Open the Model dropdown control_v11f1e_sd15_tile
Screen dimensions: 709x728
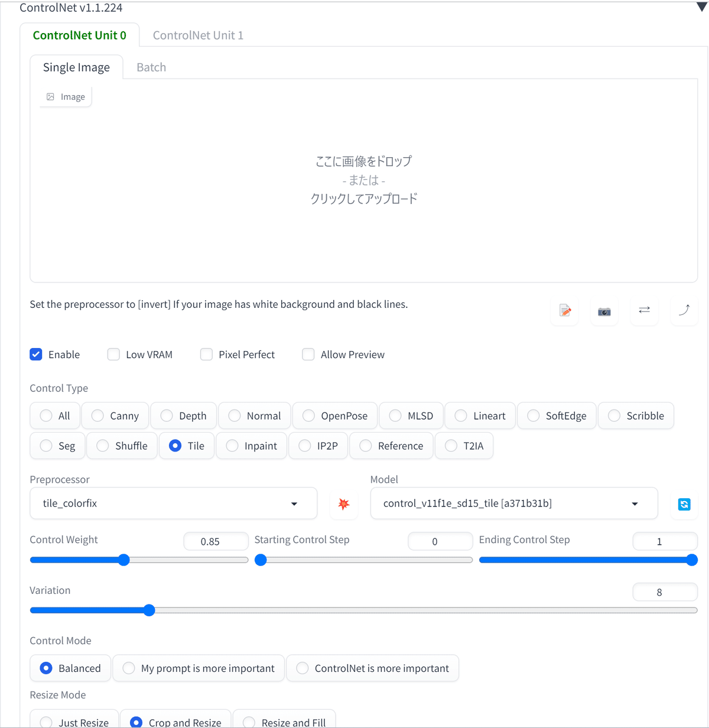514,503
